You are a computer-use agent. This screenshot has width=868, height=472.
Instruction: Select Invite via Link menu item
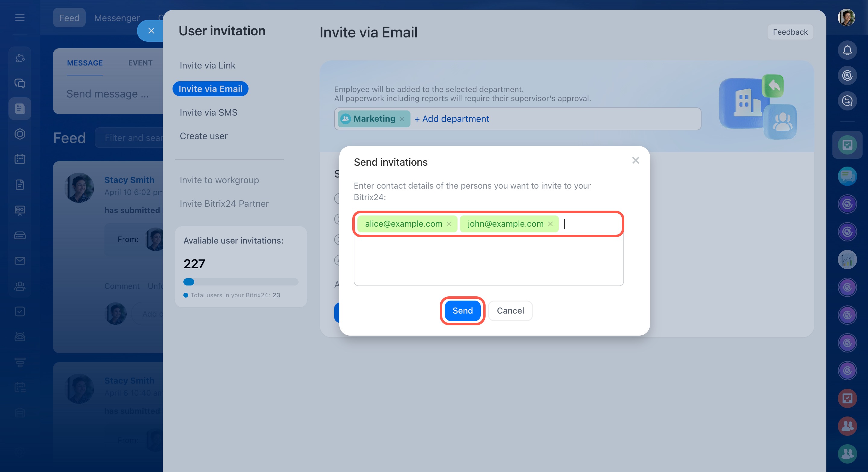pos(207,65)
